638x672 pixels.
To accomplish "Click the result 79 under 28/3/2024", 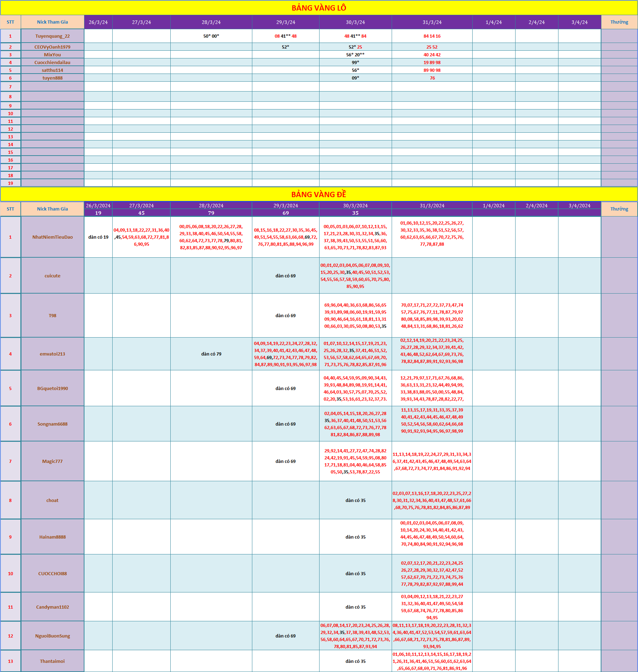I will 211,213.
